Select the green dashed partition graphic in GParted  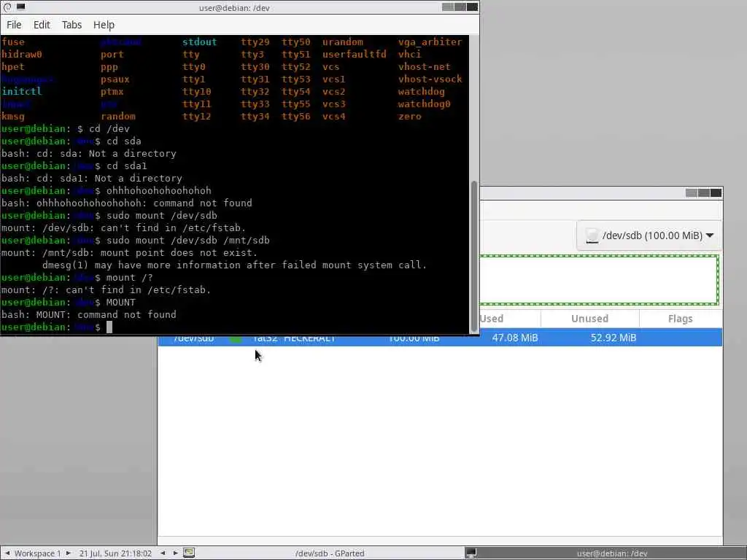click(599, 280)
